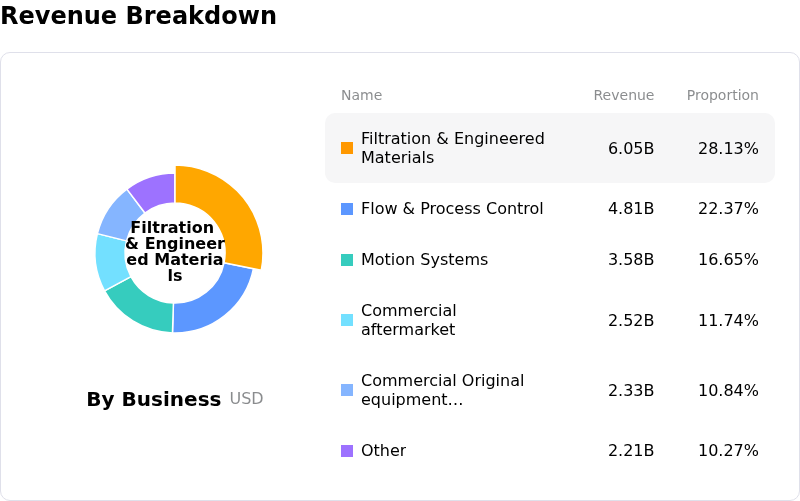Click the purple Other legend swatch
The image size is (800, 501).
[x=347, y=450]
